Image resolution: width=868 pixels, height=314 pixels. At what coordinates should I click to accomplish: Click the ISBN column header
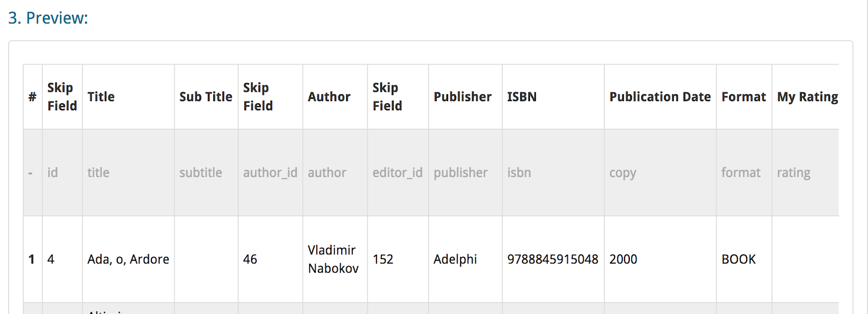pos(522,97)
